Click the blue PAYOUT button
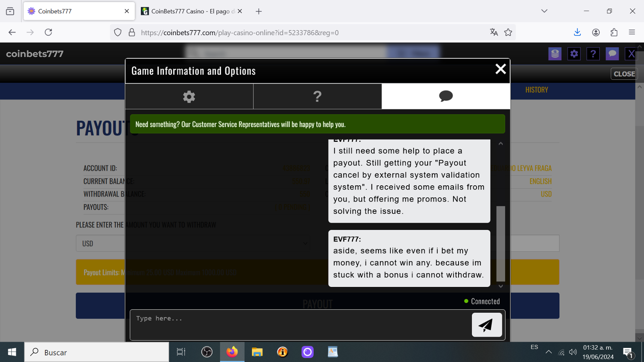This screenshot has width=644, height=362. [x=317, y=305]
